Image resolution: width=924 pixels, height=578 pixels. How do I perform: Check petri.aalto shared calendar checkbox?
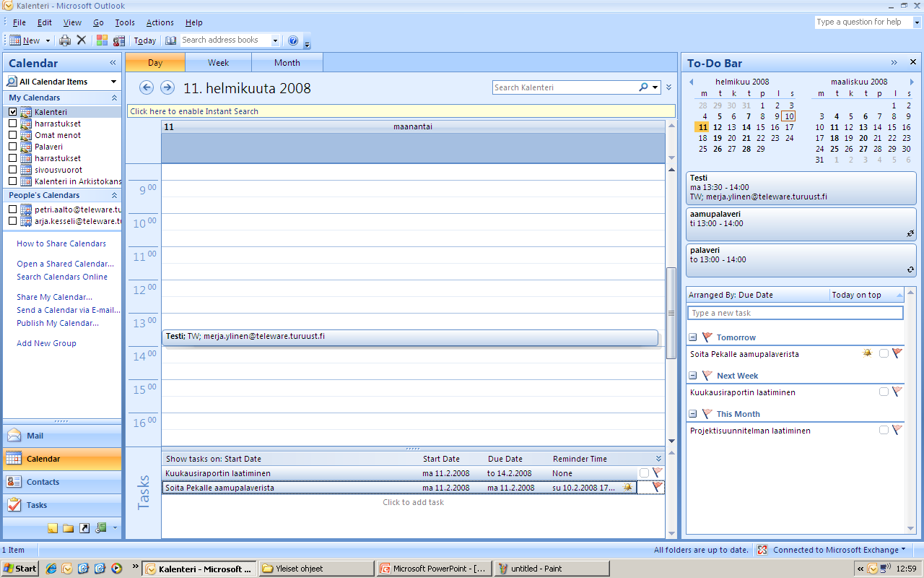tap(12, 210)
